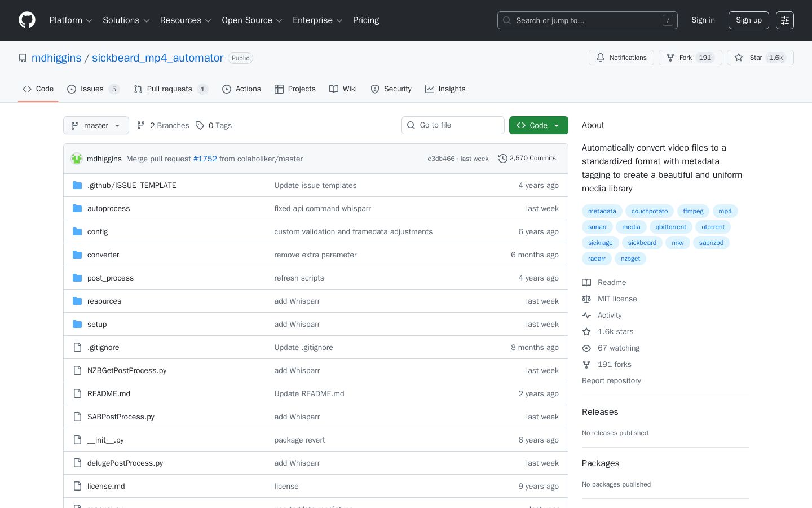Viewport: 812px width, 508px height.
Task: Click commit message 'fixed api command whisparr'
Action: tap(323, 209)
